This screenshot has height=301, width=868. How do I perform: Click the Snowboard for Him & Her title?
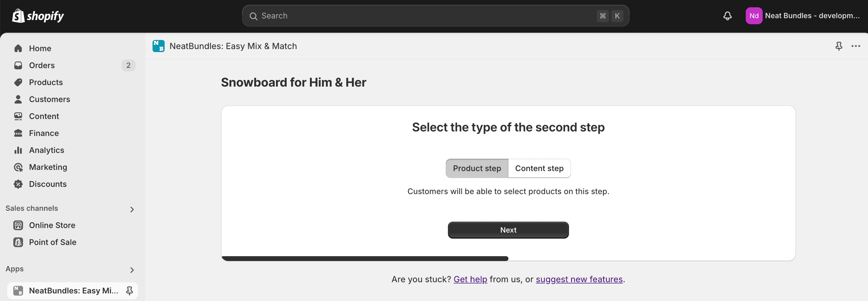(294, 82)
